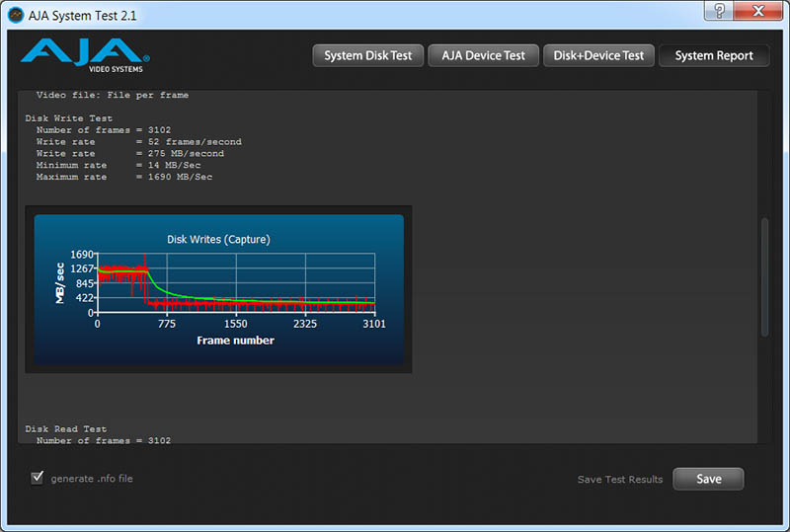Click the 'MB/sec' vertical axis label
The image size is (790, 532).
point(60,283)
